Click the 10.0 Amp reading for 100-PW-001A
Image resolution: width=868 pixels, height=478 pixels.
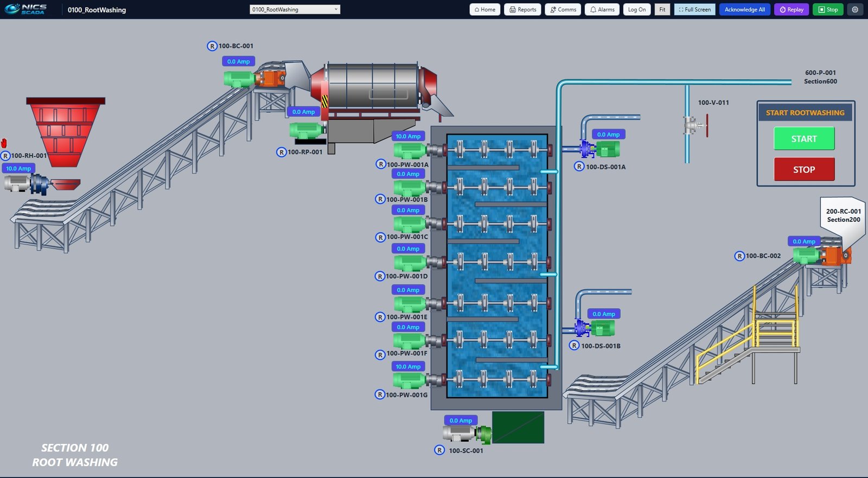[x=408, y=136]
